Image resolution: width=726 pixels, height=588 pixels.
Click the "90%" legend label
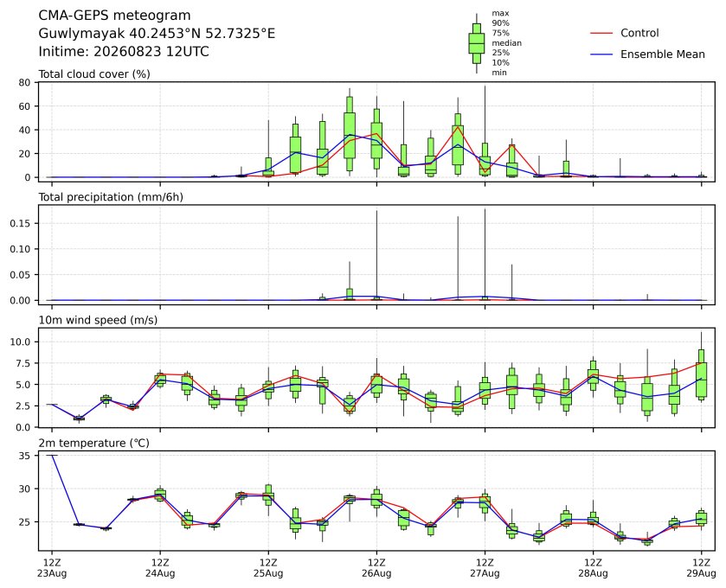(500, 23)
